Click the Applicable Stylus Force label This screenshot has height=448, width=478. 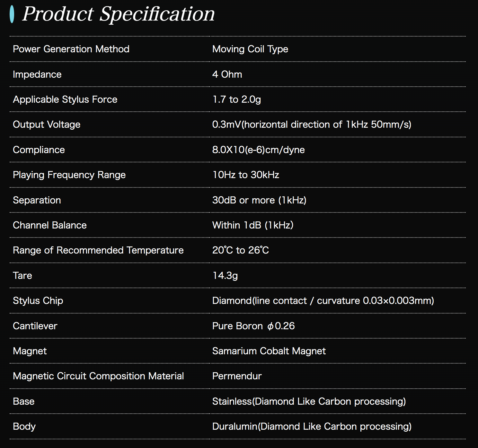tap(65, 99)
